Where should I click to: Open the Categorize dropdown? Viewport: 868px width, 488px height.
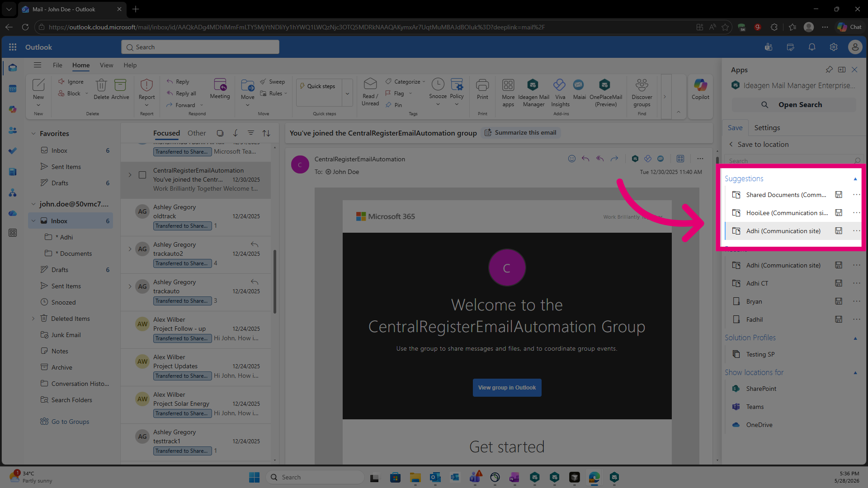406,82
